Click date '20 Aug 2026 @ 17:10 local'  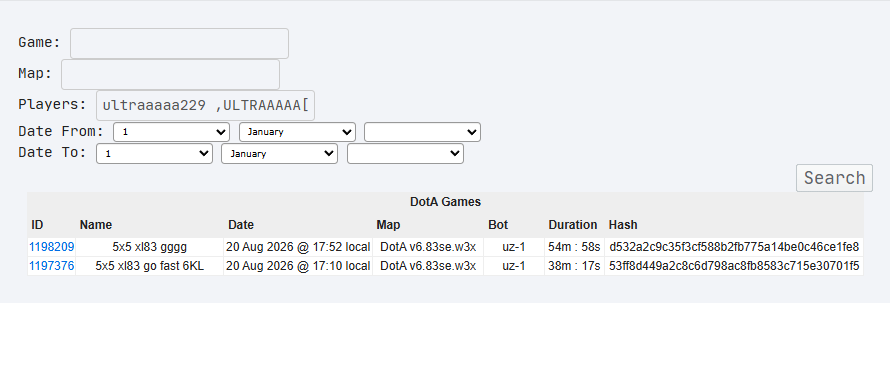click(298, 266)
